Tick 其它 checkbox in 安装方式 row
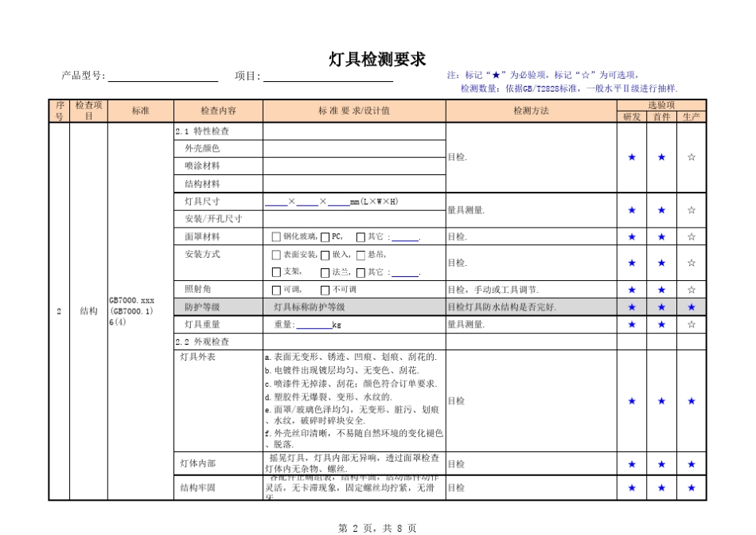 [x=360, y=272]
